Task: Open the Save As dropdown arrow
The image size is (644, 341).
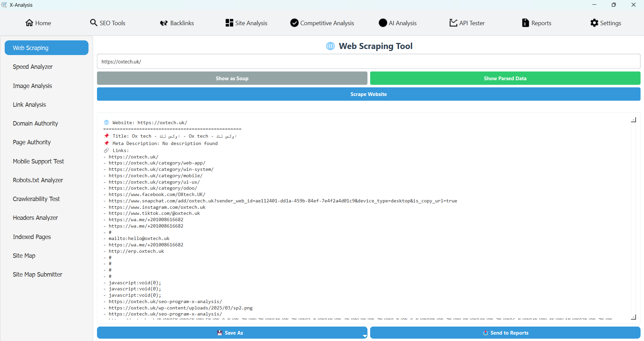Action: [x=365, y=336]
